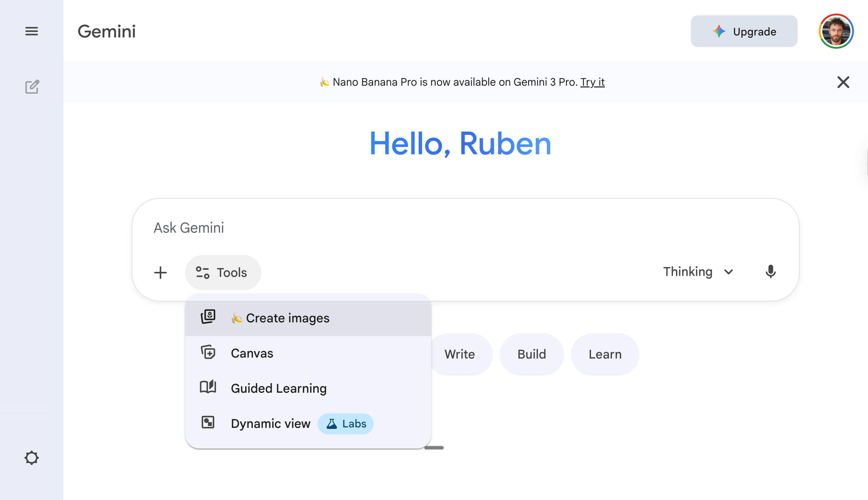Viewport: 868px width, 500px height.
Task: Click the Guided Learning book icon
Action: (208, 387)
